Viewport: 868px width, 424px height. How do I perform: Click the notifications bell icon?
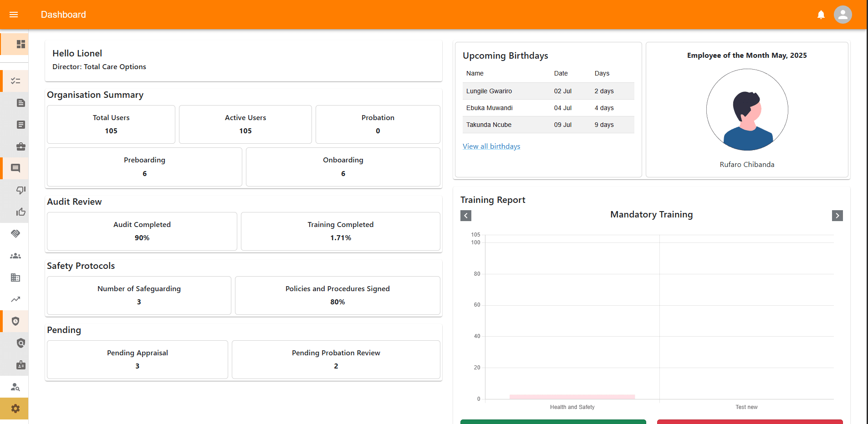coord(821,15)
